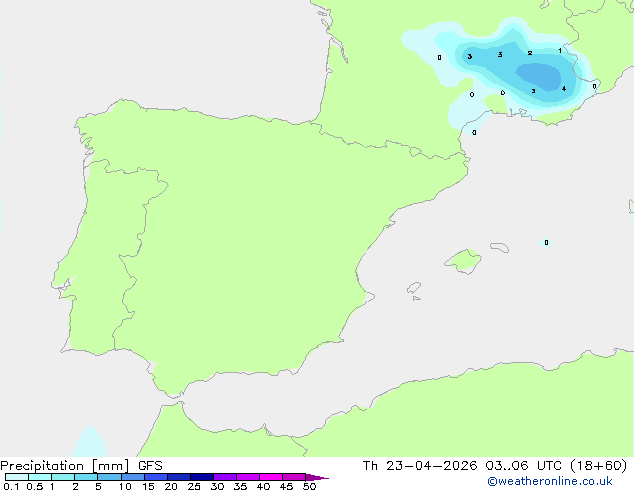Click the "1" precipitation value on the map
This screenshot has width=634, height=490.
[560, 51]
